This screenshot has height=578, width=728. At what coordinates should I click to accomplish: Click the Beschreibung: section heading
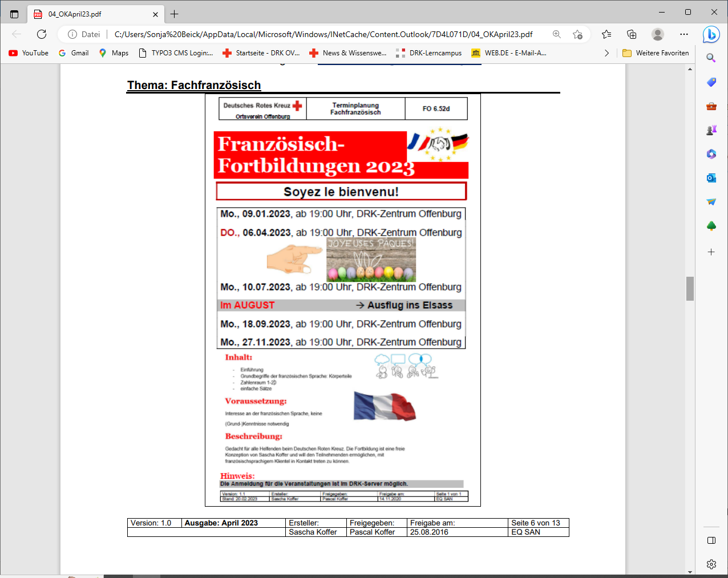point(253,436)
